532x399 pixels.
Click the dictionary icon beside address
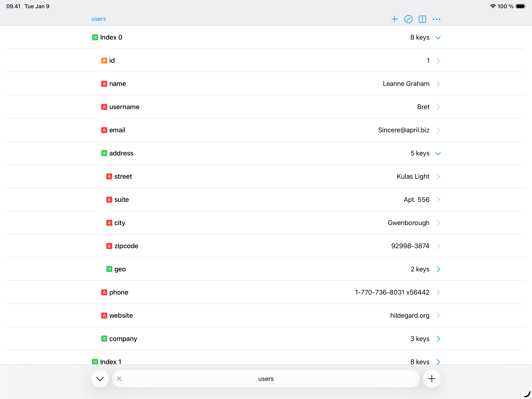pos(104,153)
